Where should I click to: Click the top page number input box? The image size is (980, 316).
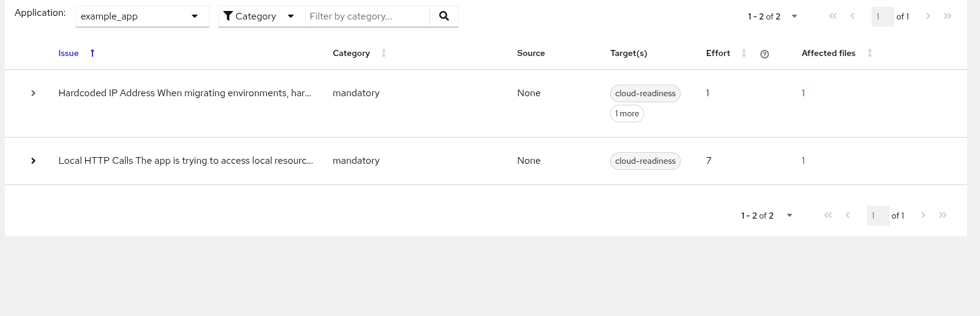(882, 16)
